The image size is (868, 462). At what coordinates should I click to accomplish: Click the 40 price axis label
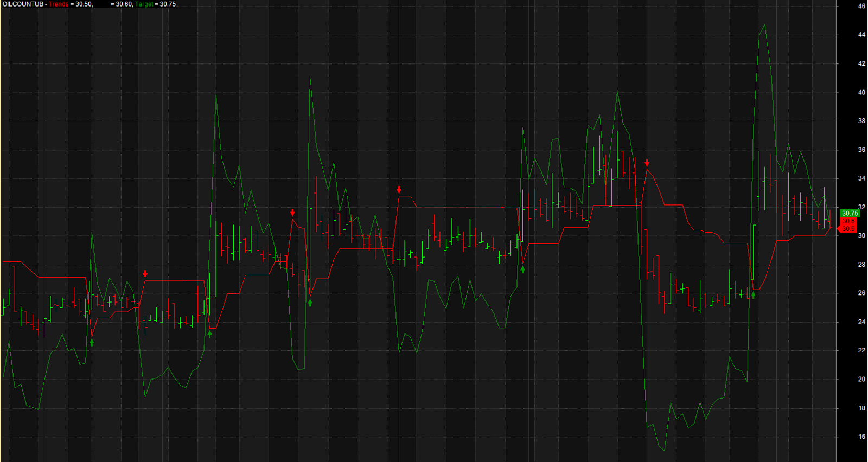click(861, 92)
